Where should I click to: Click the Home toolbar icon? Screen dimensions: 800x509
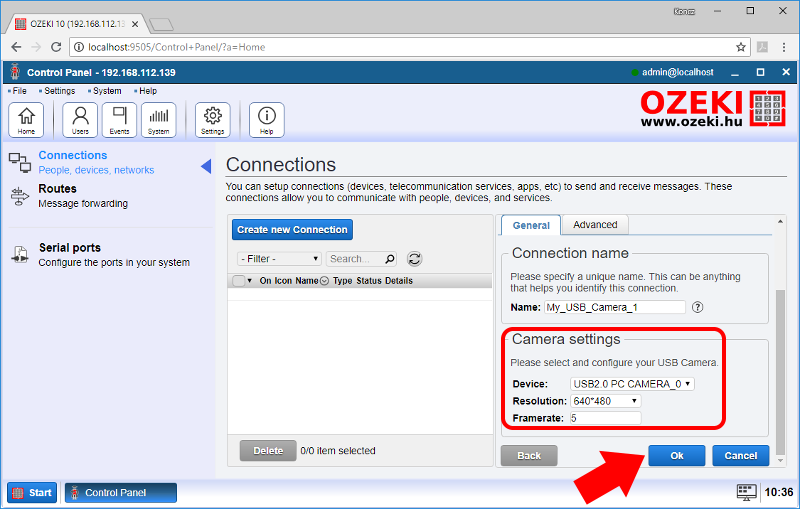(x=26, y=119)
